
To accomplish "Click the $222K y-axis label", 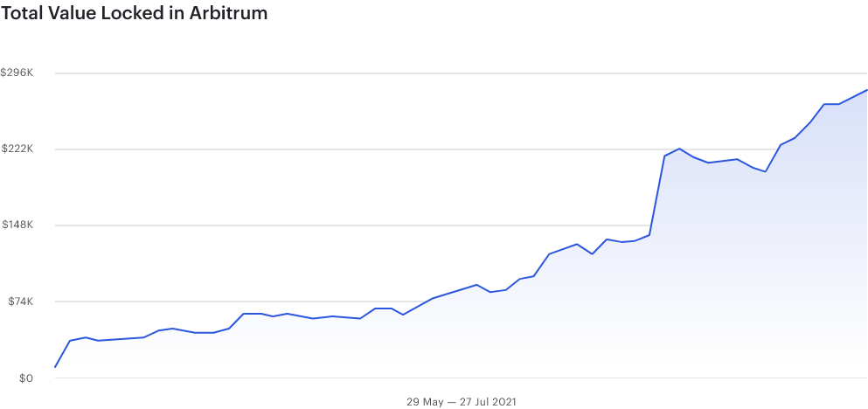I will click(17, 149).
